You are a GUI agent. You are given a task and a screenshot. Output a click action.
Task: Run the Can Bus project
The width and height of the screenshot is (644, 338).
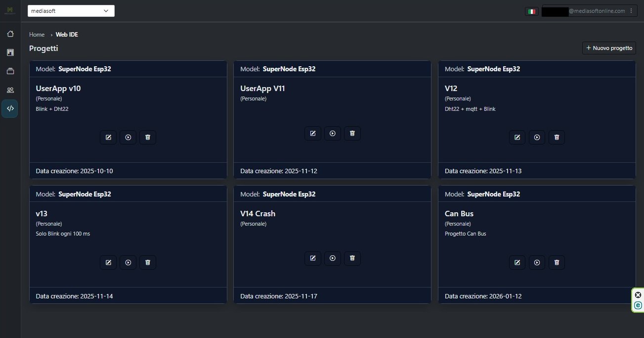pos(537,262)
